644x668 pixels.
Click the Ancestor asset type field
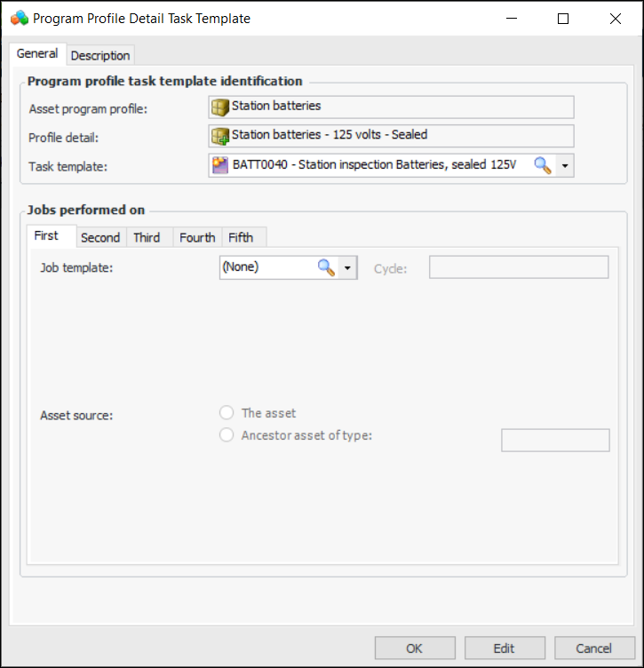coord(555,440)
